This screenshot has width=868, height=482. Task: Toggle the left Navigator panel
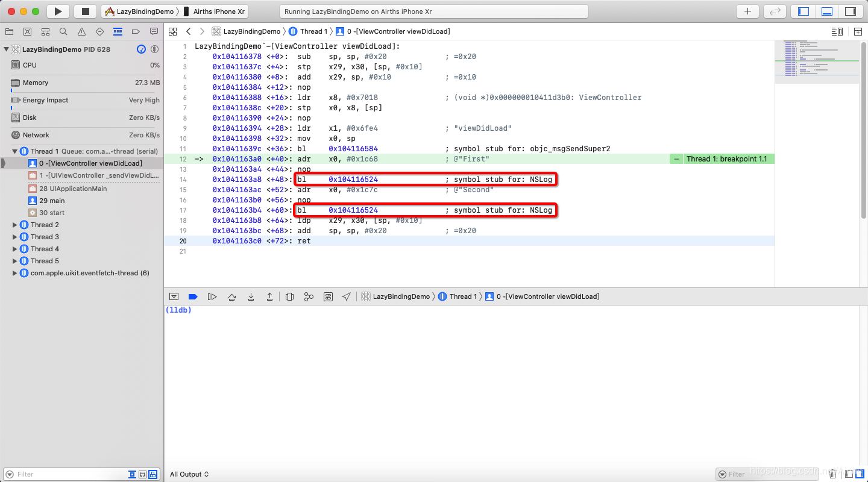[x=804, y=11]
